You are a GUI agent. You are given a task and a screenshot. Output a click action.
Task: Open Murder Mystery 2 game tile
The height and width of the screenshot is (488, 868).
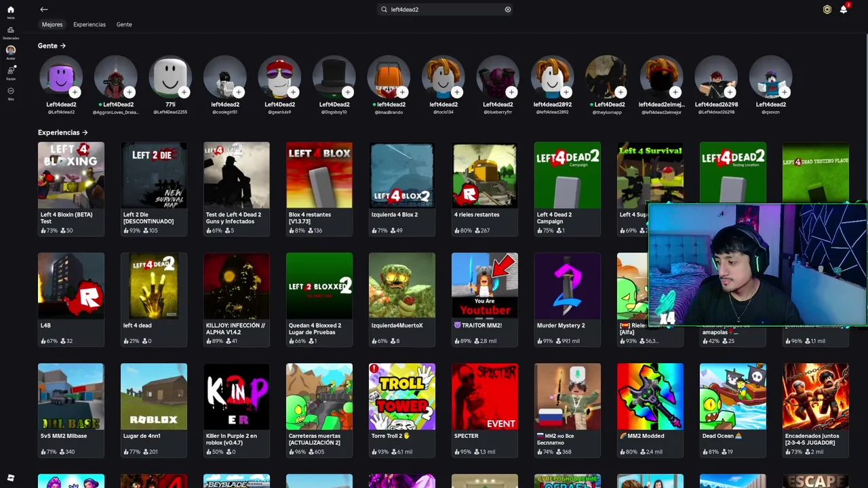coord(568,299)
